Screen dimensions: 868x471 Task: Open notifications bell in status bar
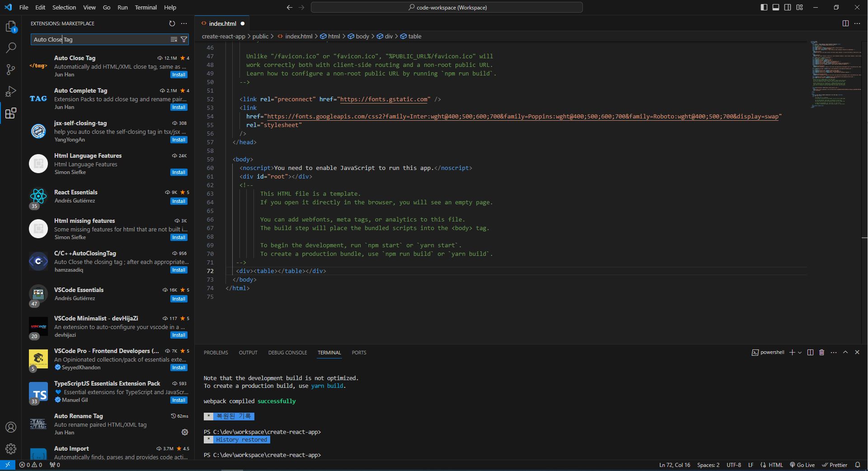(858, 465)
